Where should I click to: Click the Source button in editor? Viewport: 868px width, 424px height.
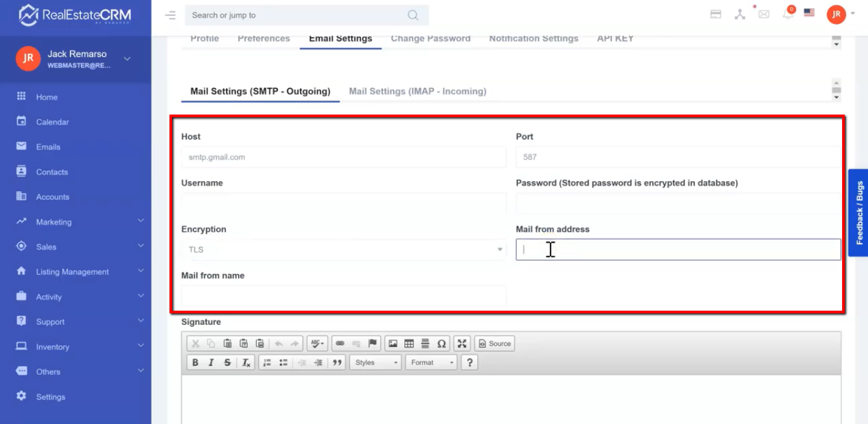tap(494, 344)
